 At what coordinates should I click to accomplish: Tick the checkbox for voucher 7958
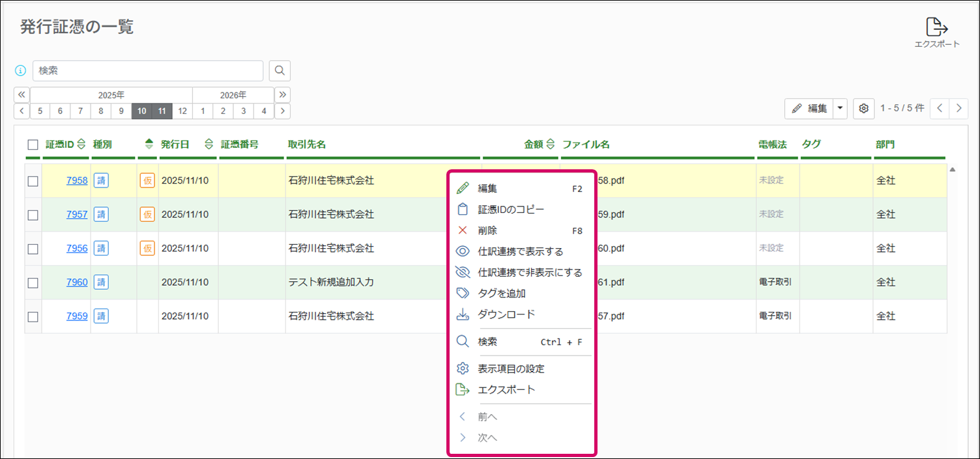[33, 181]
